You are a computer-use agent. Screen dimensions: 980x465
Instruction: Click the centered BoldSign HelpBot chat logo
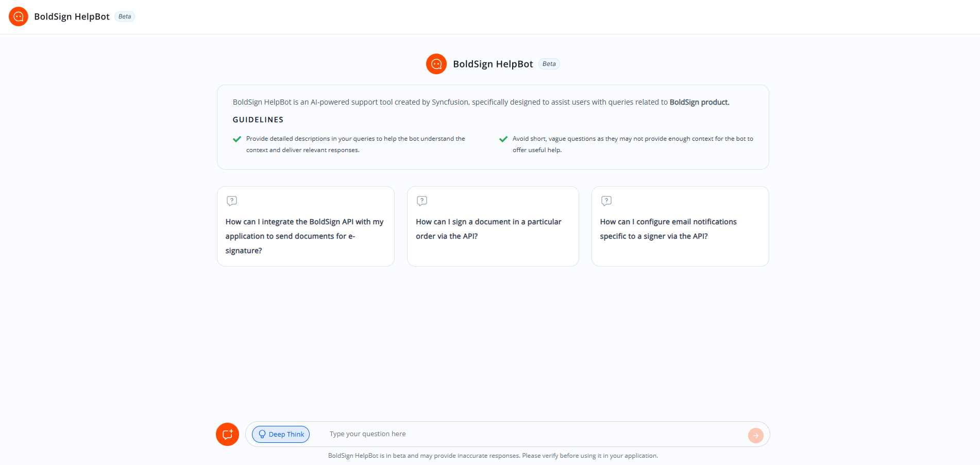pos(436,64)
